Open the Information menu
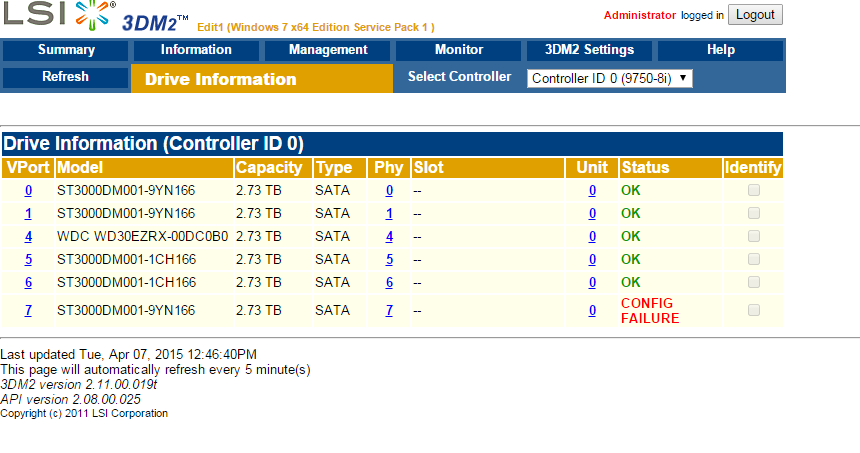The height and width of the screenshot is (453, 860). click(x=196, y=50)
